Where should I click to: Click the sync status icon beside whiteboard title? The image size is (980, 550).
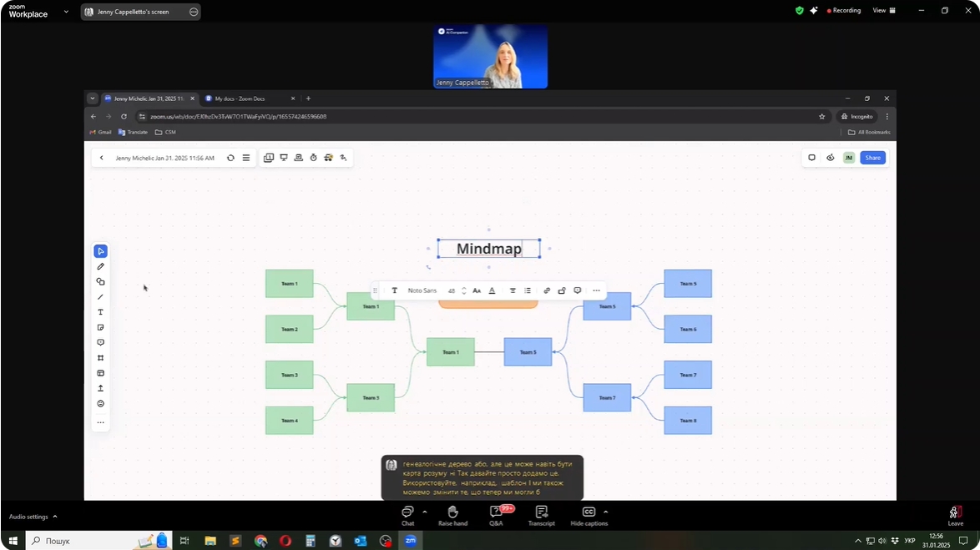point(230,158)
